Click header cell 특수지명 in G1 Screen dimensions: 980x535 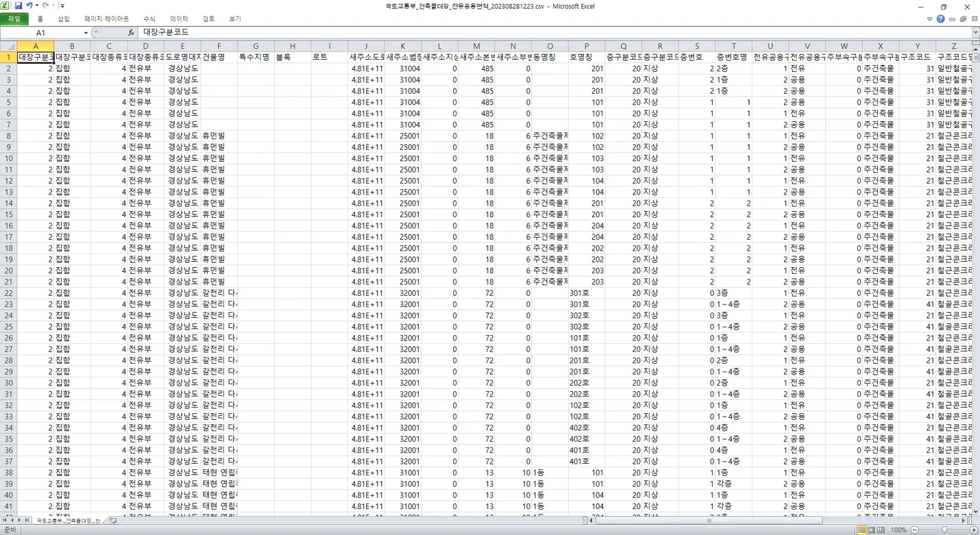click(256, 57)
